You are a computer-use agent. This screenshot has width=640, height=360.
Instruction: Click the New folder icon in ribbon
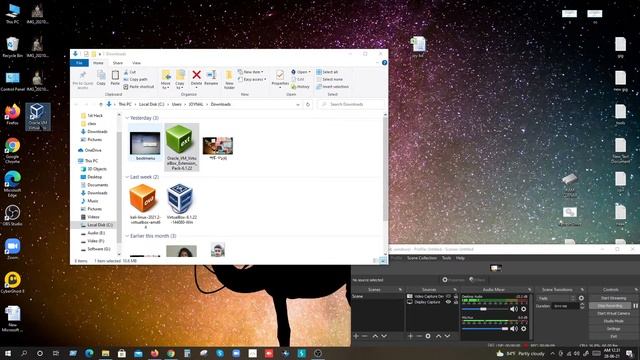click(x=229, y=75)
